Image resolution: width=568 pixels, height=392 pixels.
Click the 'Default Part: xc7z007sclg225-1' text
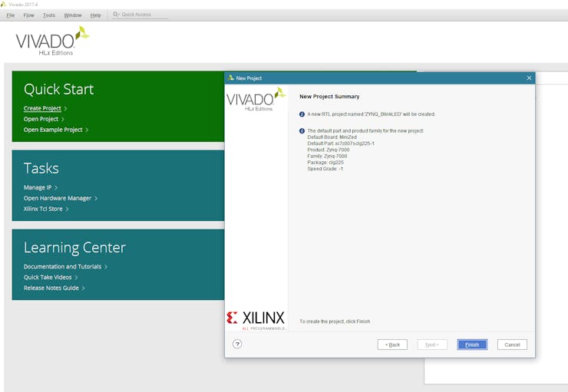341,143
